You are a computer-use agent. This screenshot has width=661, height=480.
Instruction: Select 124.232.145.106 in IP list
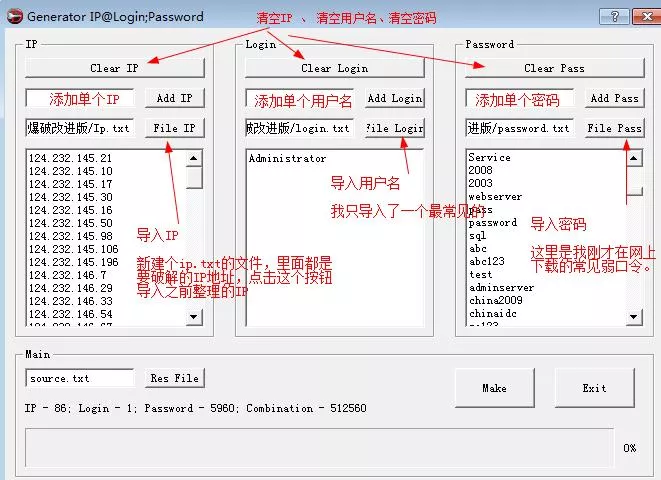[73, 249]
